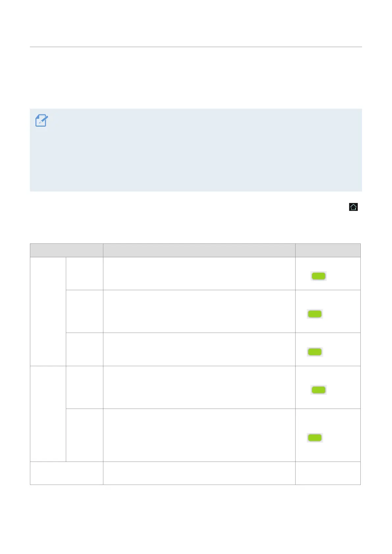Select the tall merged cell of the upper group
The image size is (392, 554).
(48, 311)
